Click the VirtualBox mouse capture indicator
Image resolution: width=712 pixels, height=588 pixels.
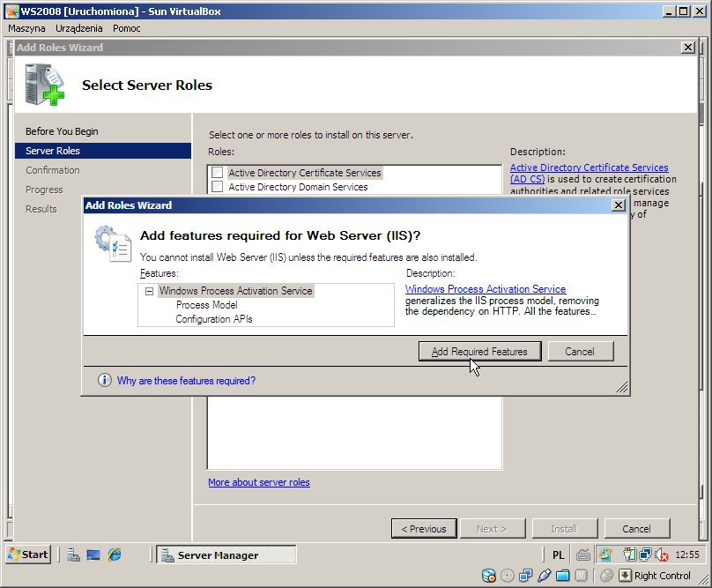(606, 576)
